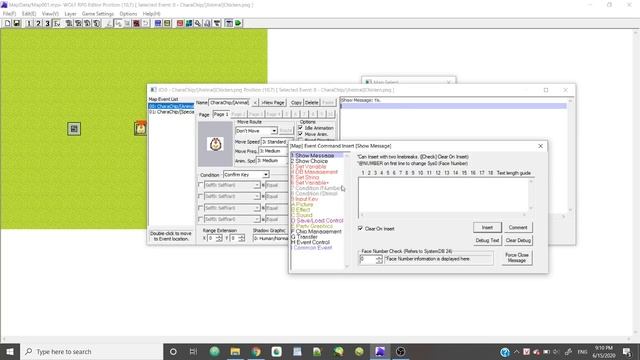The image size is (640, 360).
Task: Click the blue-green grid database toolbar icon
Action: tap(189, 23)
